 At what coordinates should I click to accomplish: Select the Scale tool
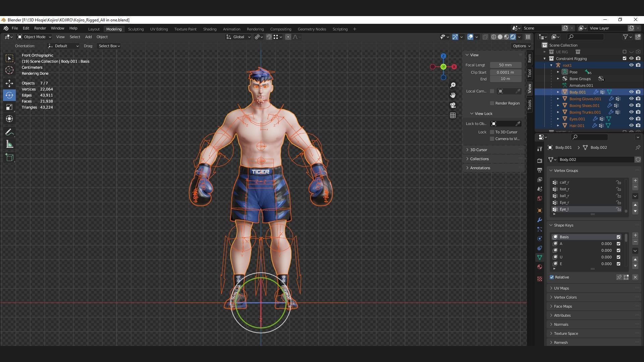9,107
